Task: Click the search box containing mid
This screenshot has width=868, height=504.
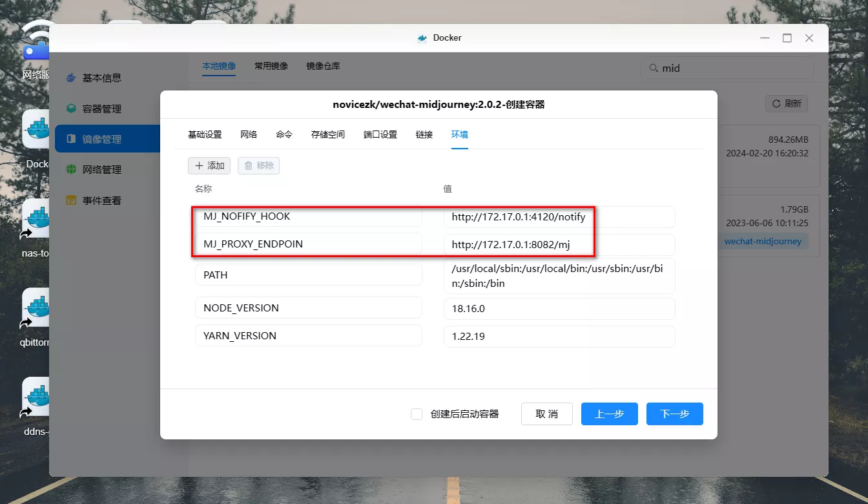Action: (727, 68)
